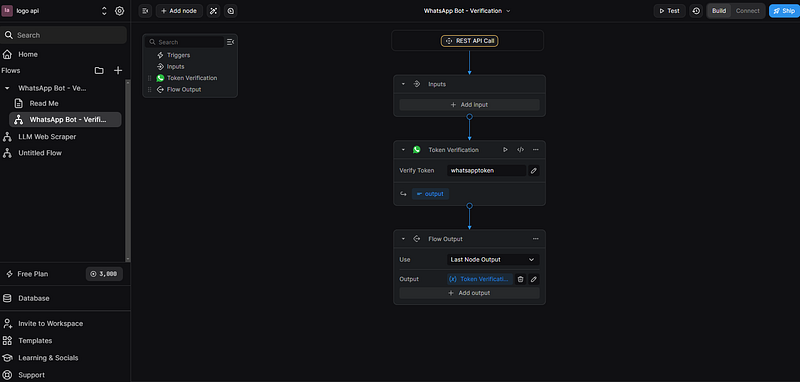The height and width of the screenshot is (382, 800).
Task: Click the REST API Call trigger chip
Action: [469, 41]
